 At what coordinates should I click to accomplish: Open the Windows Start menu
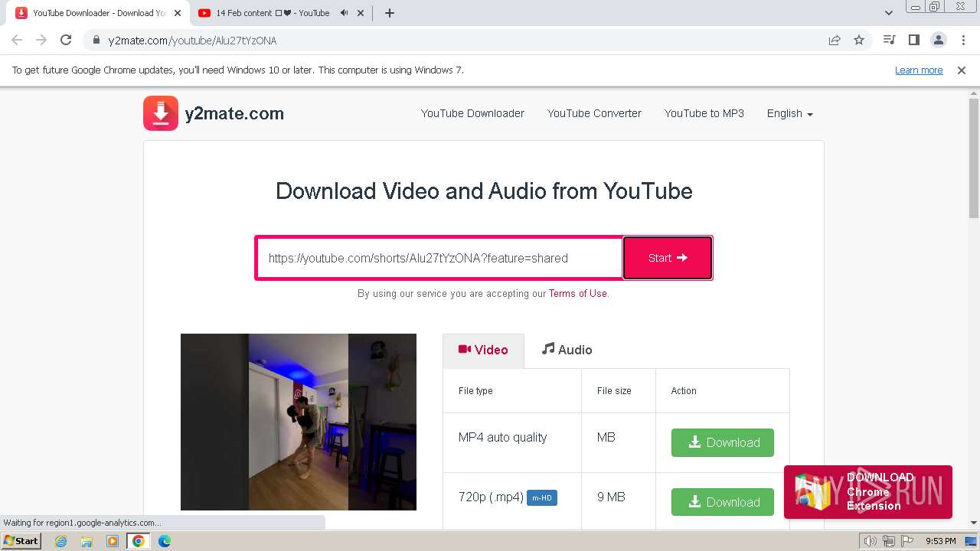coord(22,540)
